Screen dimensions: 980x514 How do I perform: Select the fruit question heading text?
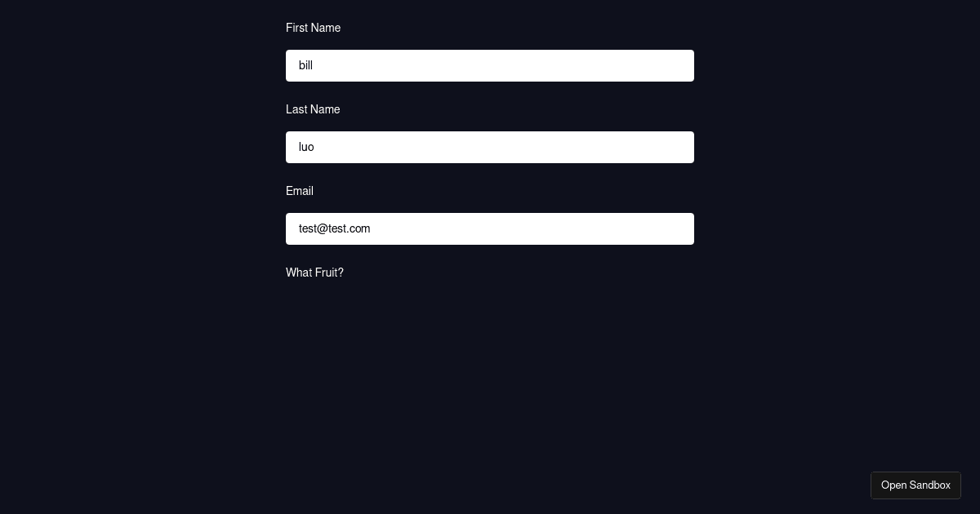(x=314, y=273)
